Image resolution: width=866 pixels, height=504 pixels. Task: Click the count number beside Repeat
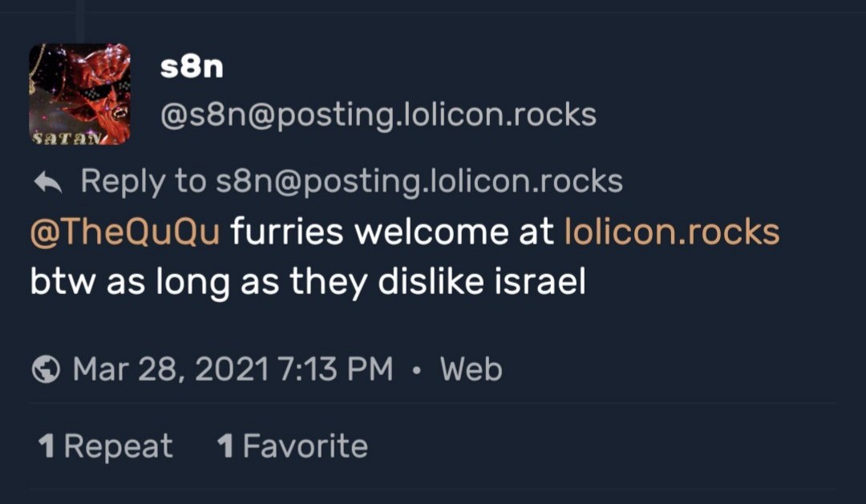(x=47, y=446)
